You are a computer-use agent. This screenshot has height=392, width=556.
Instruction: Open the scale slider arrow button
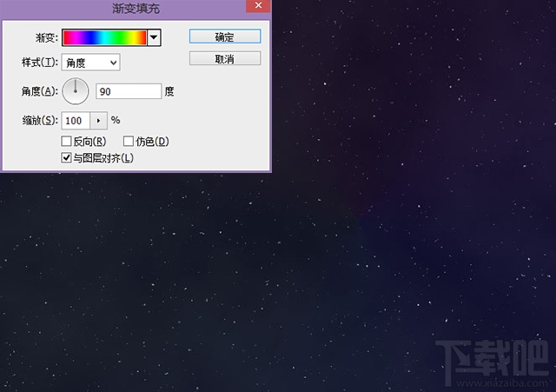[x=98, y=121]
